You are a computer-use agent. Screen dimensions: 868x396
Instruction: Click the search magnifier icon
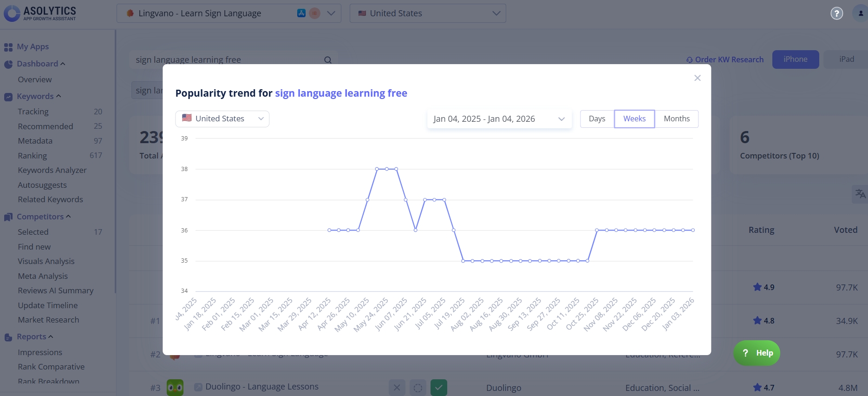click(328, 60)
